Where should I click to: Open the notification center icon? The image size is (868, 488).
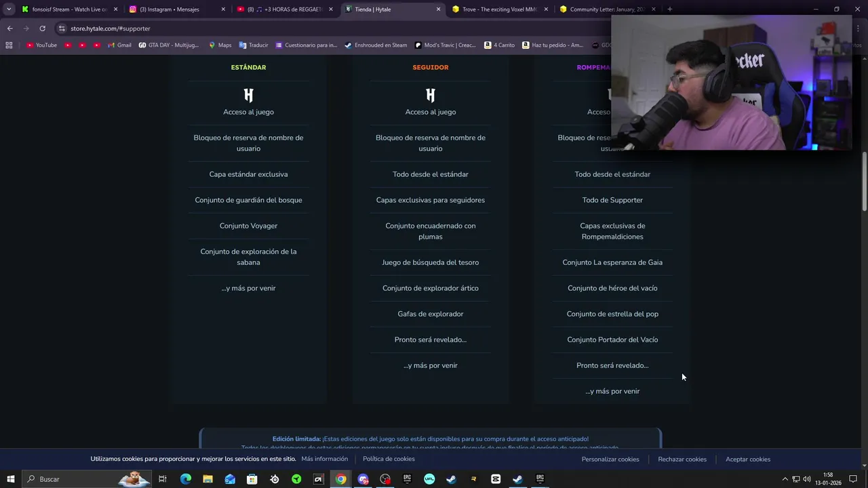click(853, 479)
